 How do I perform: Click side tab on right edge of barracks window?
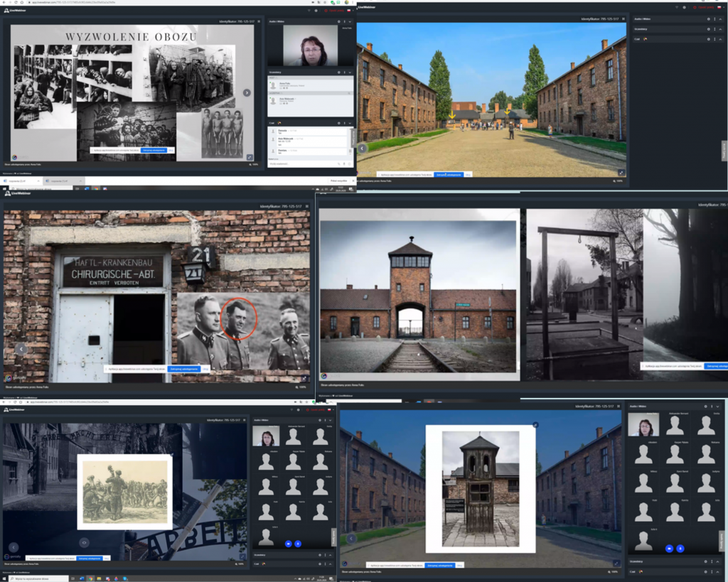[724, 150]
